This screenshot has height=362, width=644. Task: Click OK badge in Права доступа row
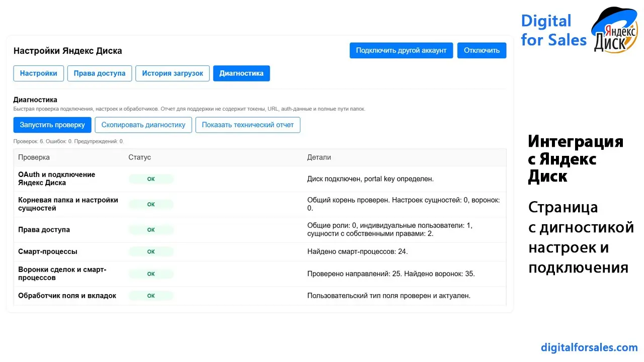pyautogui.click(x=151, y=230)
